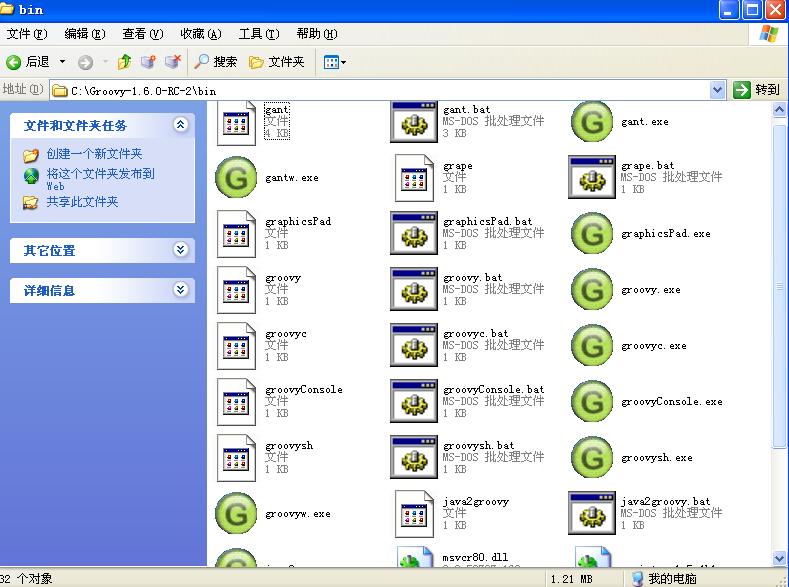Viewport: 789px width, 587px height.
Task: Click the gant file icon
Action: (x=236, y=123)
